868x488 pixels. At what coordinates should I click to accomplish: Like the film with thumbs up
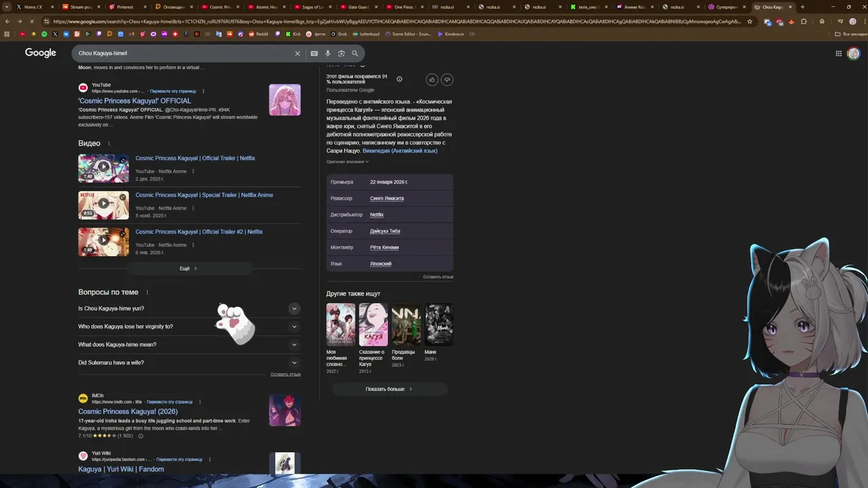tap(432, 79)
